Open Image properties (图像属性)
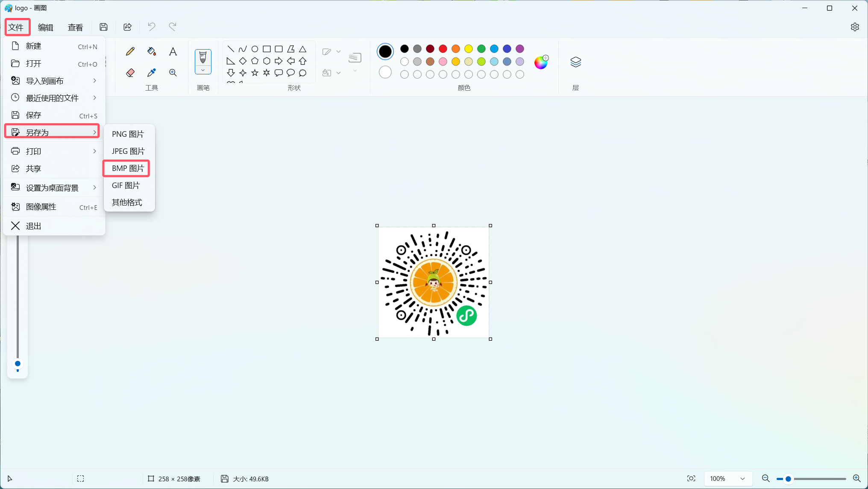 (x=54, y=207)
